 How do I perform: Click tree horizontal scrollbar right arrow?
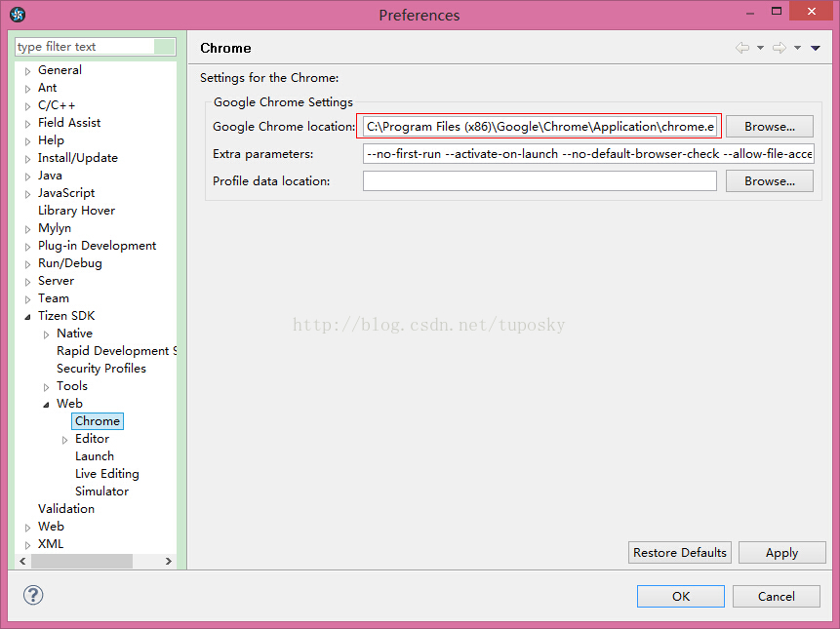pos(169,561)
